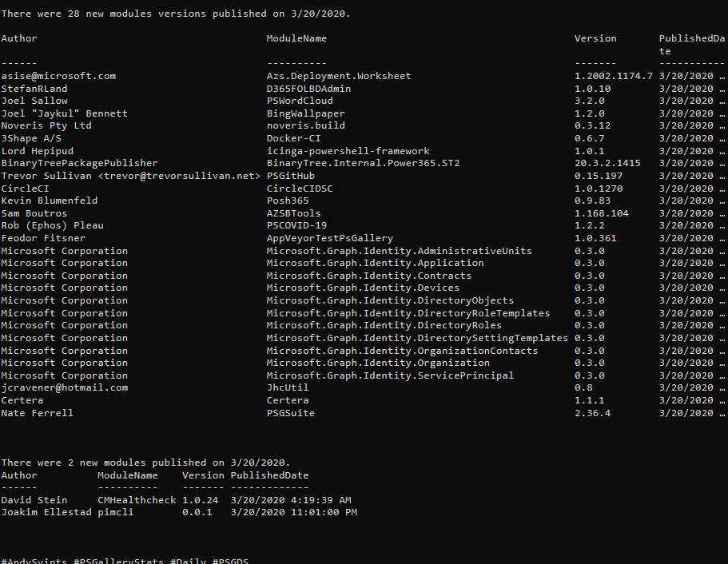The height and width of the screenshot is (564, 728).
Task: Click module 'AppVeyorTestPsGallery'
Action: [330, 238]
